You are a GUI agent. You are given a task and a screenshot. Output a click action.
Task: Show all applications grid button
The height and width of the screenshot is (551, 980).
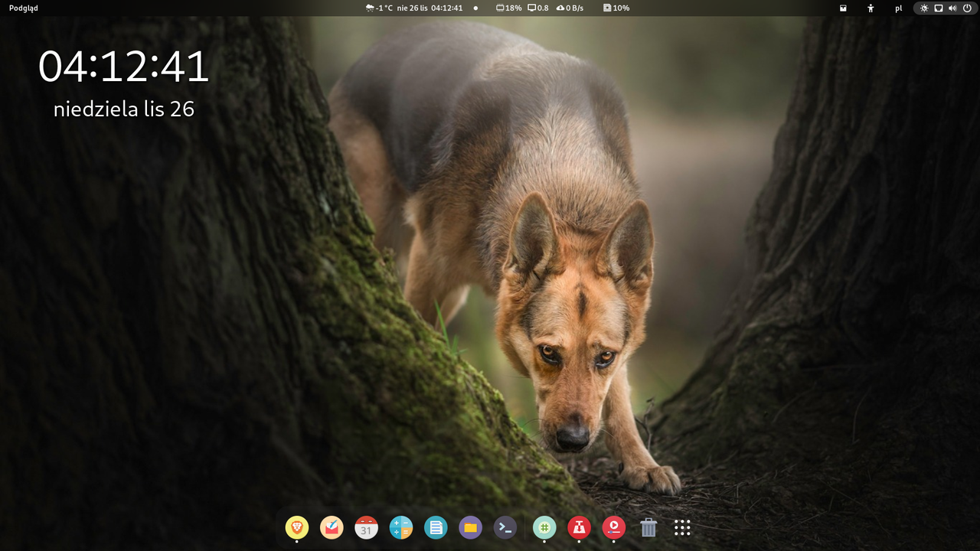683,527
